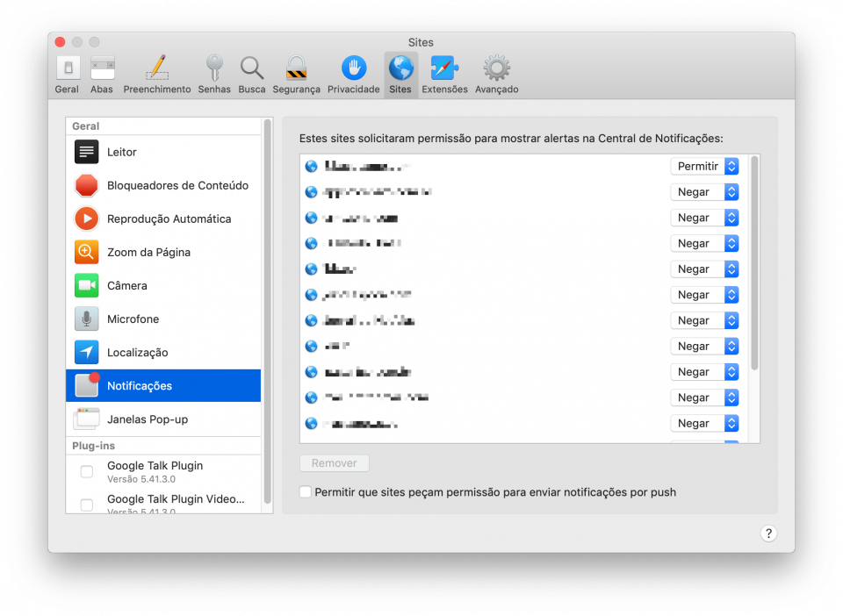This screenshot has height=616, width=843.
Task: Open the Senhas key icon pane
Action: (x=214, y=69)
